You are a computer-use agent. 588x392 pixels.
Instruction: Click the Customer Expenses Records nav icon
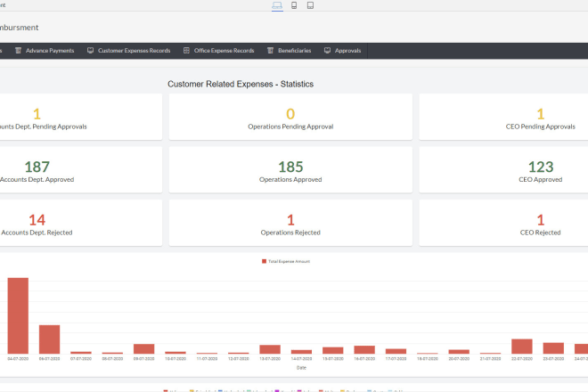click(90, 51)
